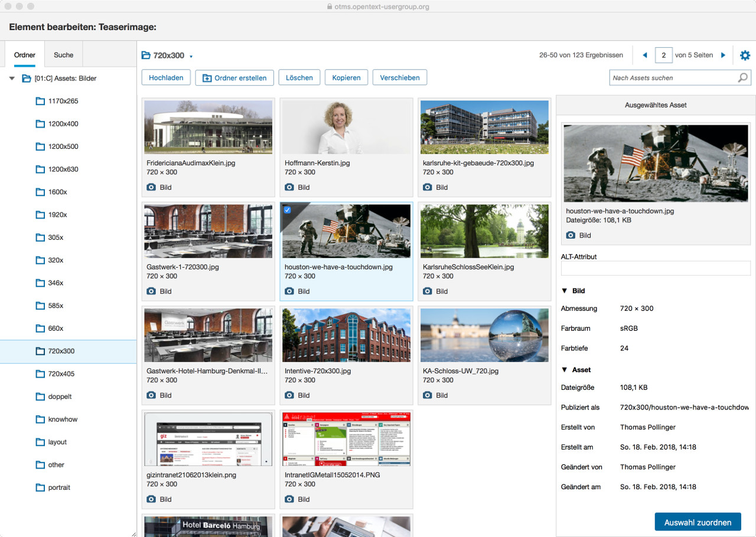Click Ordner erstellen button
Viewport: 756px width, 537px height.
click(234, 77)
